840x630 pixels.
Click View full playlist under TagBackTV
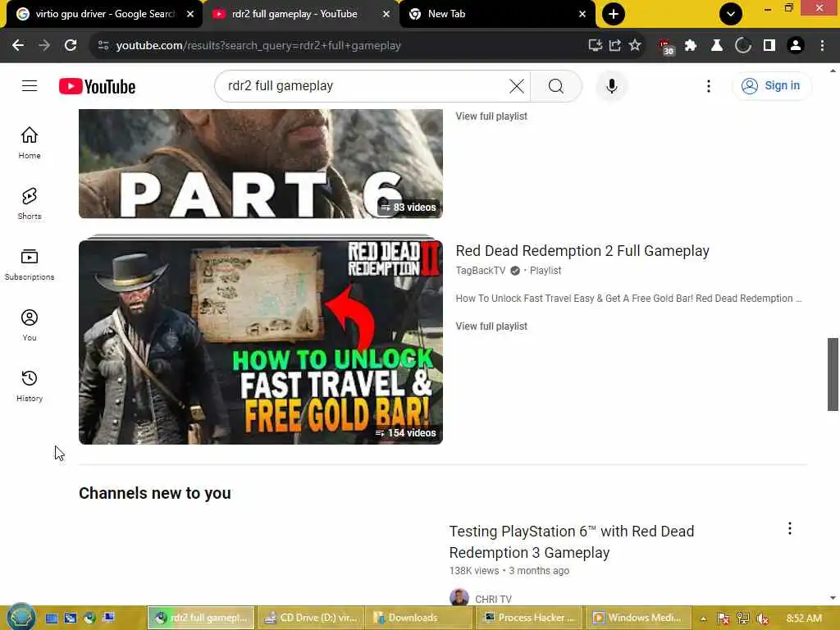pyautogui.click(x=491, y=326)
